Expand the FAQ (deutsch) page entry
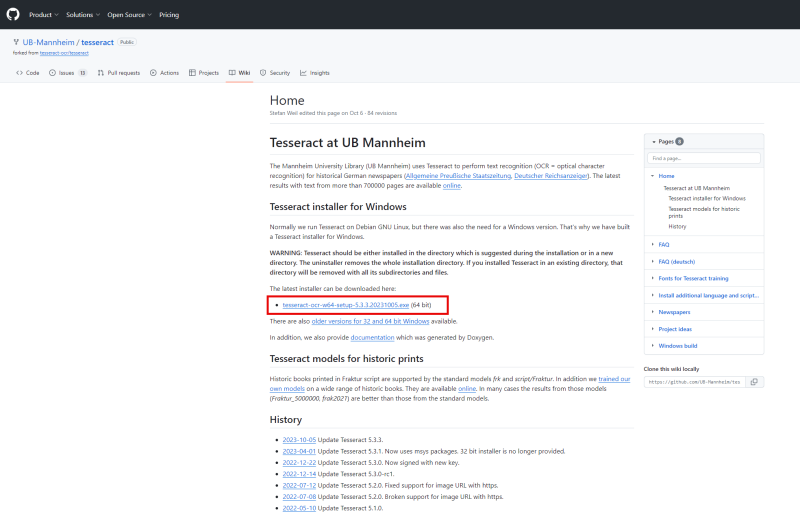This screenshot has width=800, height=516. 653,260
